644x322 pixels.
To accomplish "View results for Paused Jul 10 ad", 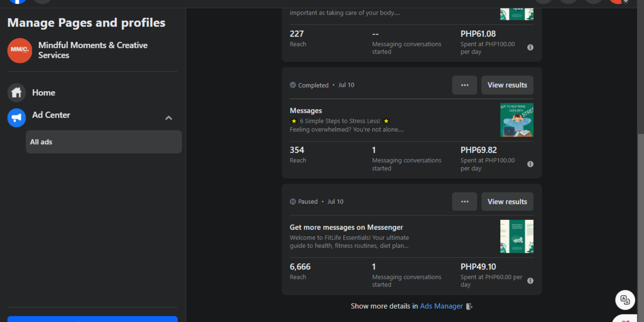I will [507, 202].
